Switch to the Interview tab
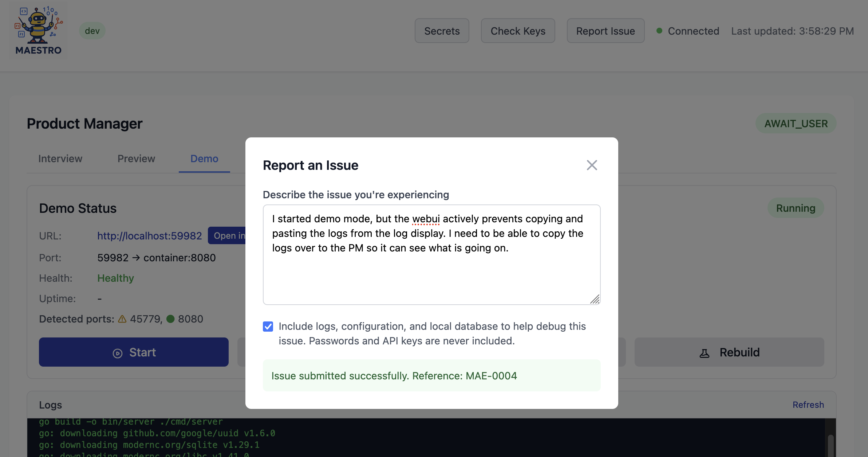The image size is (868, 457). [60, 159]
